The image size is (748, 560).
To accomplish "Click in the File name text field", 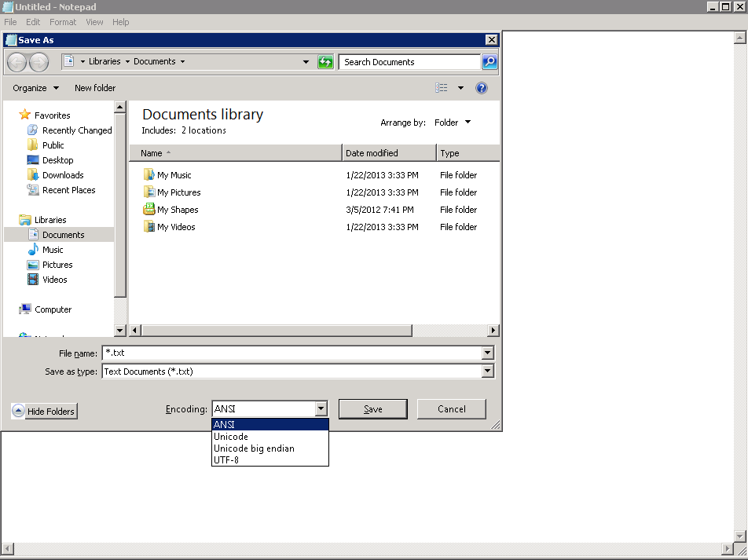I will tap(291, 353).
